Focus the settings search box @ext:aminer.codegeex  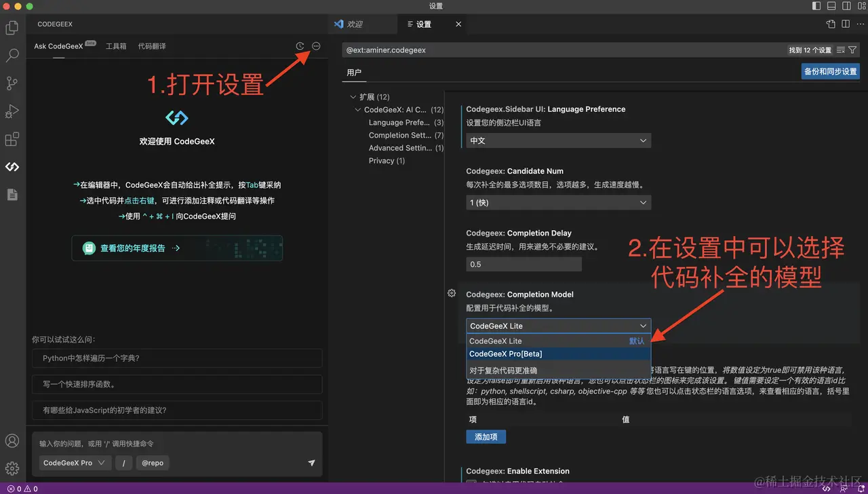(x=563, y=50)
